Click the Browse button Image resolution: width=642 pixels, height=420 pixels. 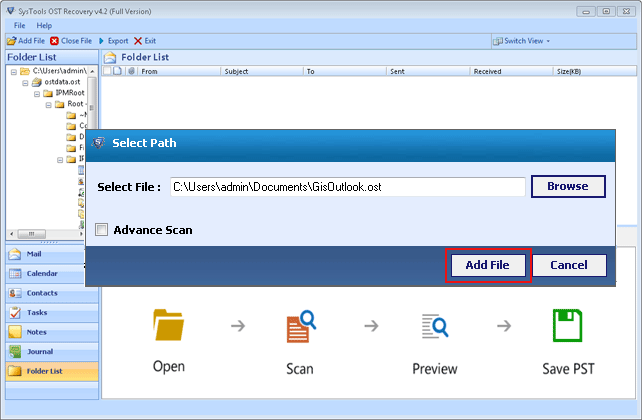pyautogui.click(x=568, y=186)
